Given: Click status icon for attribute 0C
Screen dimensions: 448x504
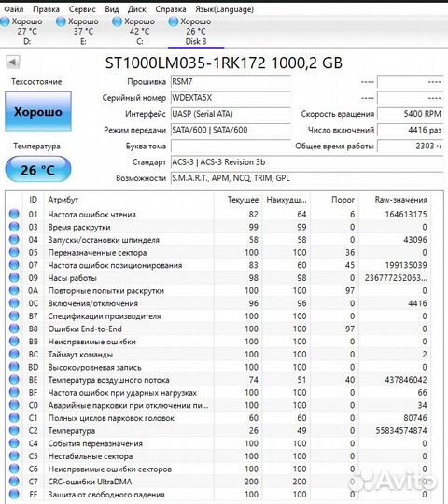Looking at the screenshot, I should [14, 303].
